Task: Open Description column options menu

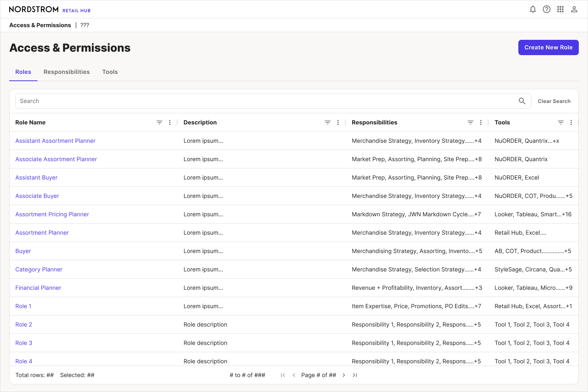Action: coord(338,122)
